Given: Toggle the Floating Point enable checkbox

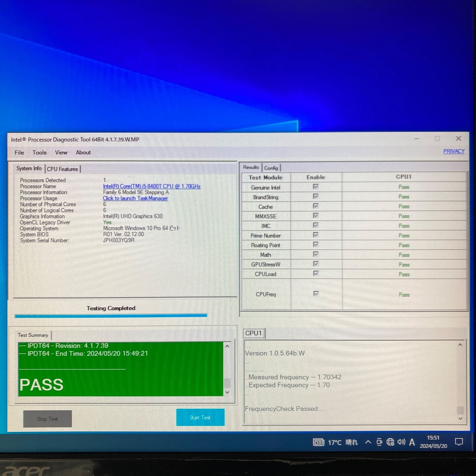Looking at the screenshot, I should point(316,244).
